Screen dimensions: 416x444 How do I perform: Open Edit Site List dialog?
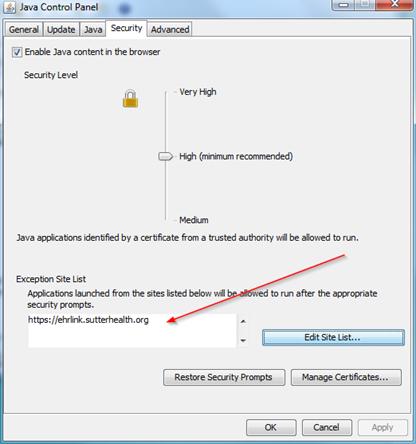tap(333, 337)
